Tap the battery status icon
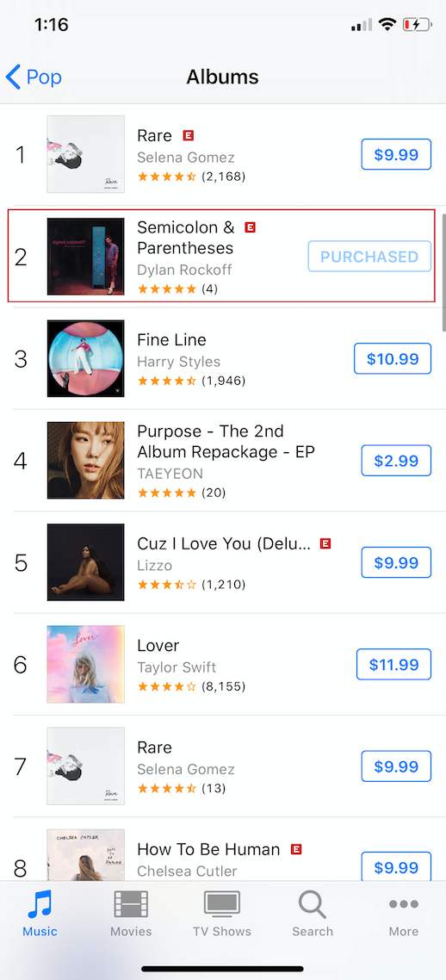 pos(418,25)
